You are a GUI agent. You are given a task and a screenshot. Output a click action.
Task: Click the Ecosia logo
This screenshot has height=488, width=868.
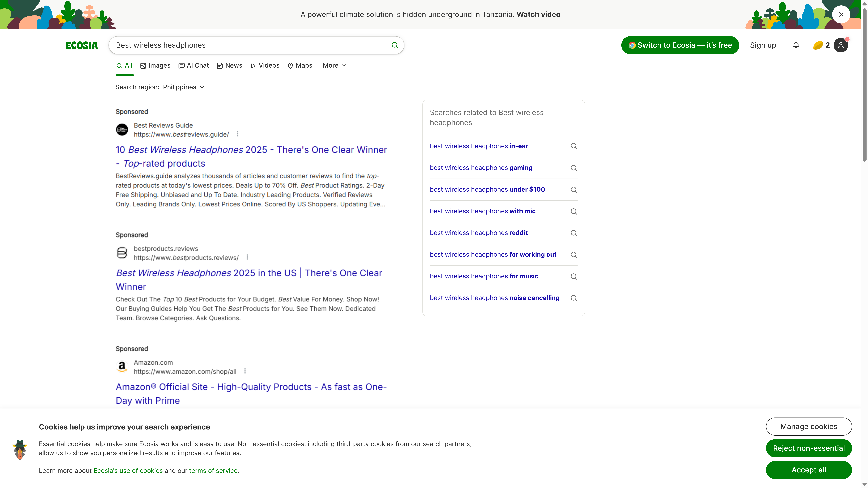pos(82,45)
